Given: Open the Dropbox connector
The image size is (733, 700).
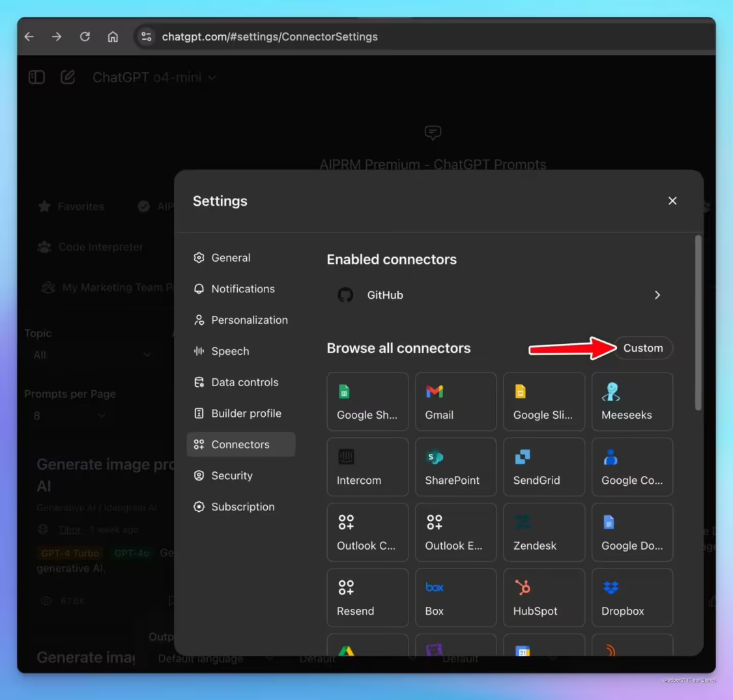Looking at the screenshot, I should 631,597.
